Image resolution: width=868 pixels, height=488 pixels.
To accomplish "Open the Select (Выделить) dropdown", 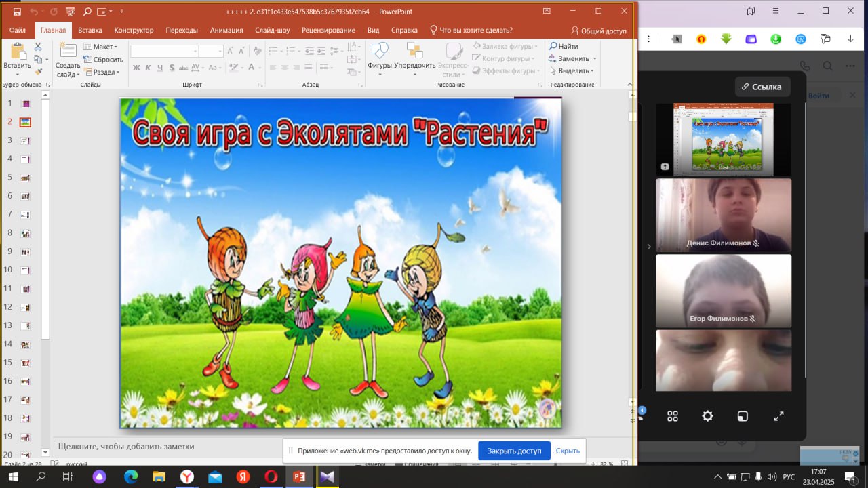I will (x=572, y=70).
